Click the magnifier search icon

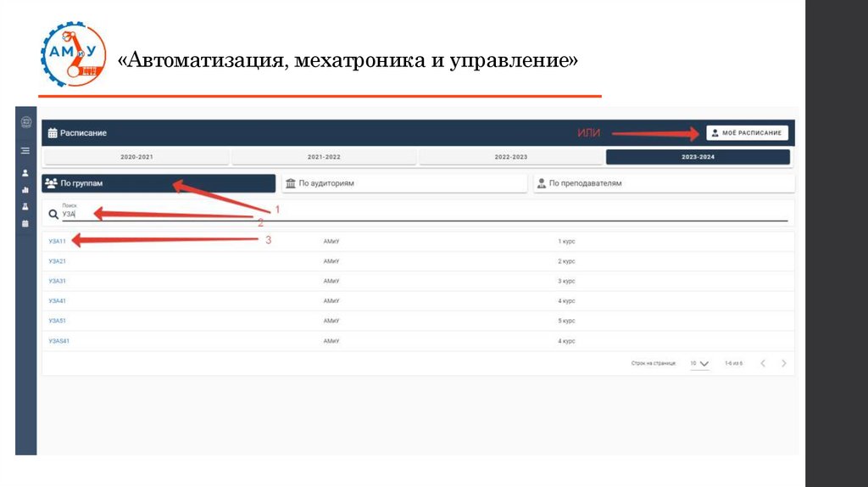click(x=53, y=215)
